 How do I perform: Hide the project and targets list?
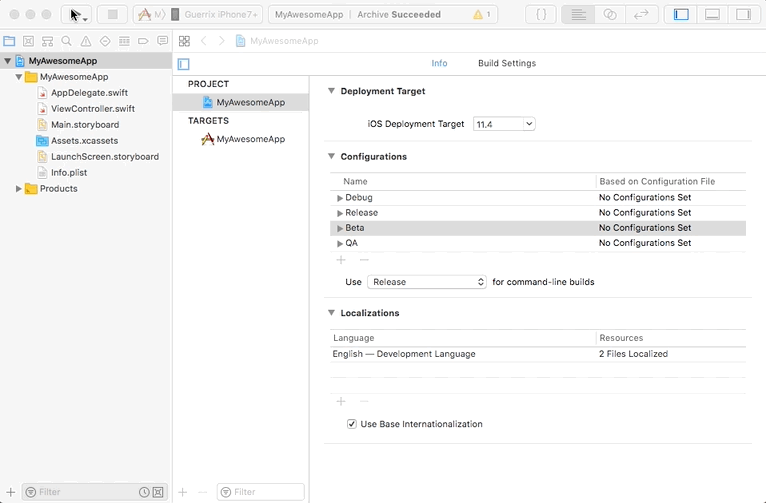[x=184, y=64]
